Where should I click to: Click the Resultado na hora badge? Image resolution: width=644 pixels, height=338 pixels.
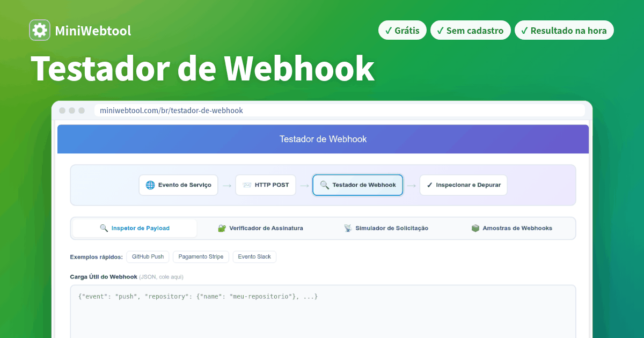click(564, 31)
